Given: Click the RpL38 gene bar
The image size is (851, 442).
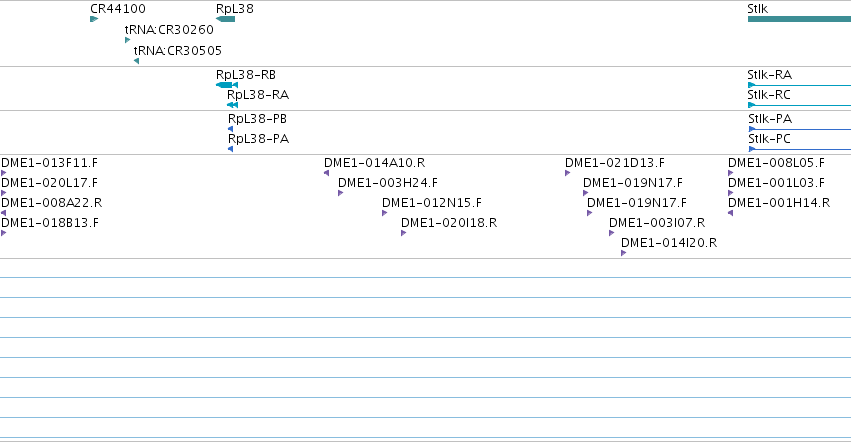Looking at the screenshot, I should click(x=226, y=19).
